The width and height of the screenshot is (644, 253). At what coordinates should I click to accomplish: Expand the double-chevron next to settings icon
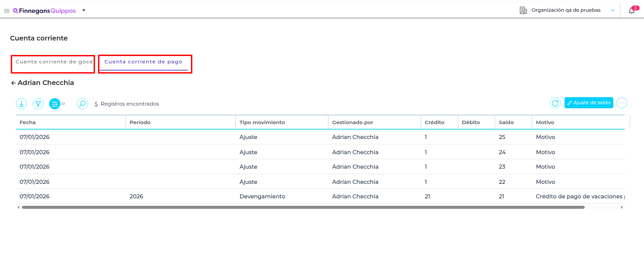pos(63,104)
